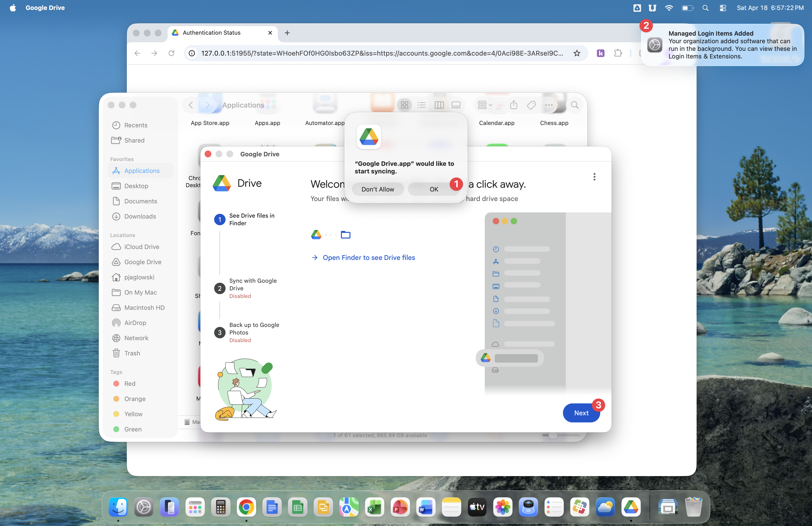Select Back up to Google Photos step
The image size is (812, 526).
pyautogui.click(x=254, y=328)
